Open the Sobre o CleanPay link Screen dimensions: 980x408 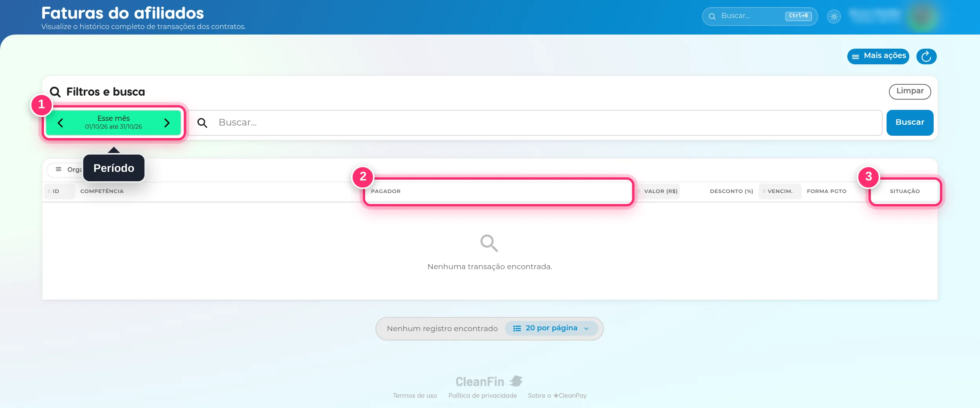click(557, 395)
